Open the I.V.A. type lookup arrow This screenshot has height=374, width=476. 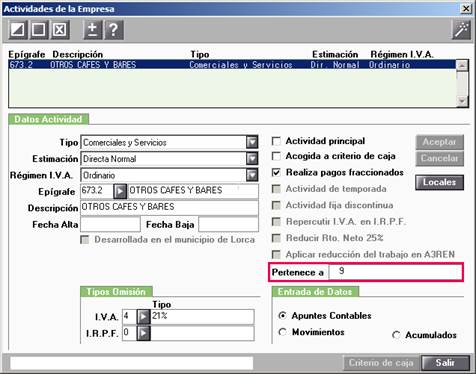click(143, 317)
